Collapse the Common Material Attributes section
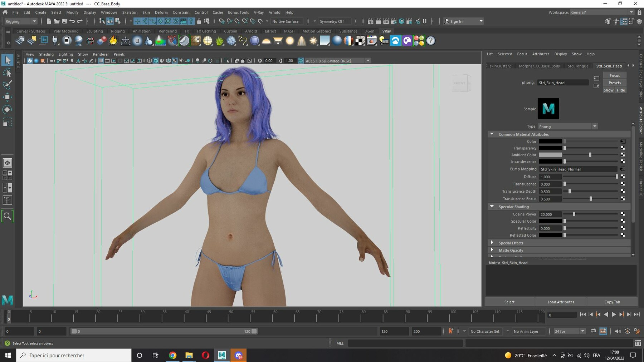Viewport: 644px width, 362px height. point(492,134)
